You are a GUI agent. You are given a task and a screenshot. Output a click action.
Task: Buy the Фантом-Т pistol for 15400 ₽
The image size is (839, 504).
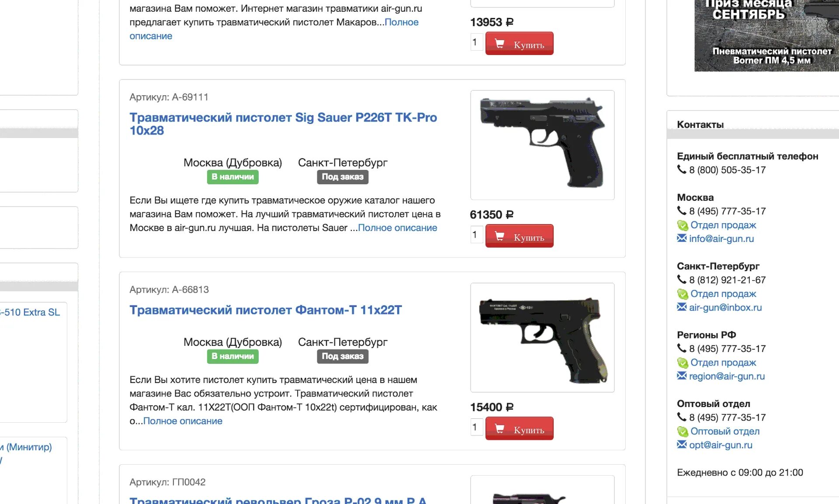[519, 428]
